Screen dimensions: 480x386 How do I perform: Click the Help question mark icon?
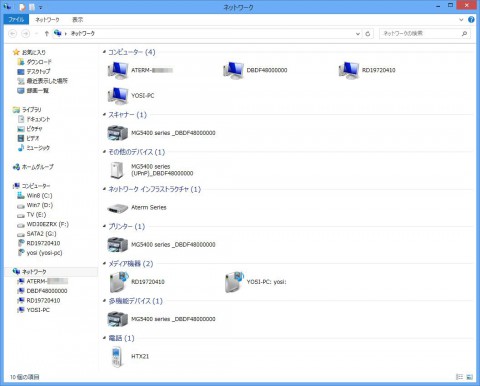[471, 20]
